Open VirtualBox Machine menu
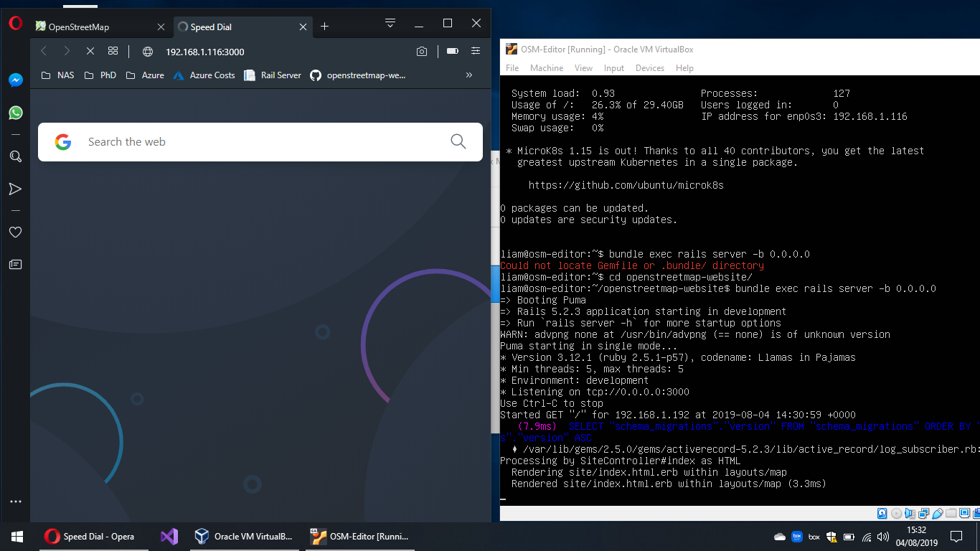 pos(547,68)
